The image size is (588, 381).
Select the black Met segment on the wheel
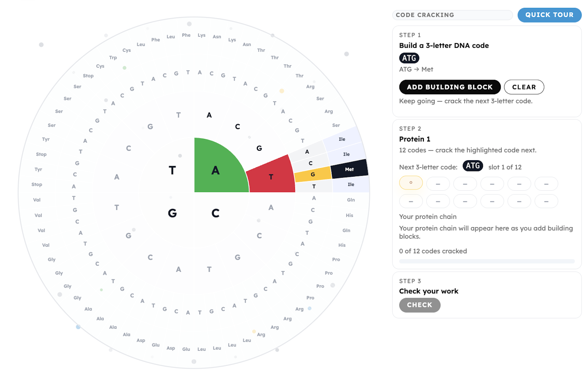coord(349,169)
